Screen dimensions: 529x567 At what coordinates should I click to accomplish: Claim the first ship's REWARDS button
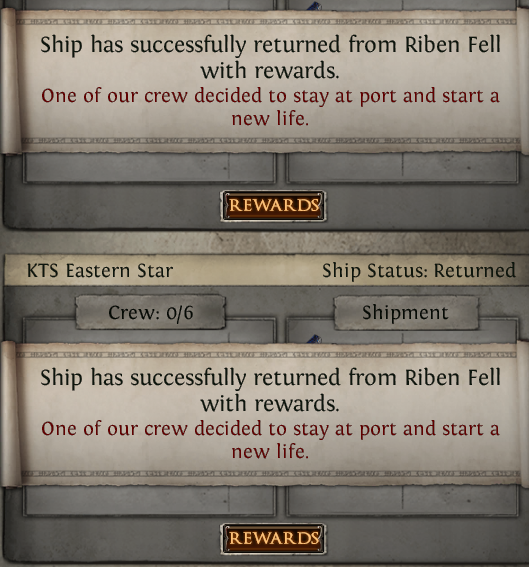273,205
